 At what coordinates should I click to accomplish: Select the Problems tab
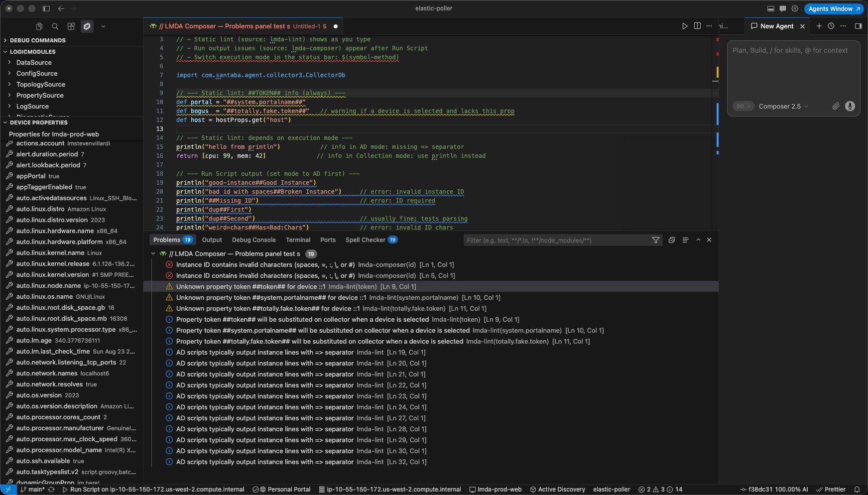(x=173, y=240)
